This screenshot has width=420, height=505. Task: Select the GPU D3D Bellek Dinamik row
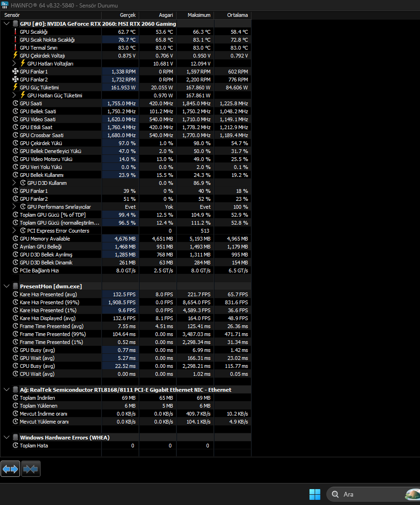[125, 263]
